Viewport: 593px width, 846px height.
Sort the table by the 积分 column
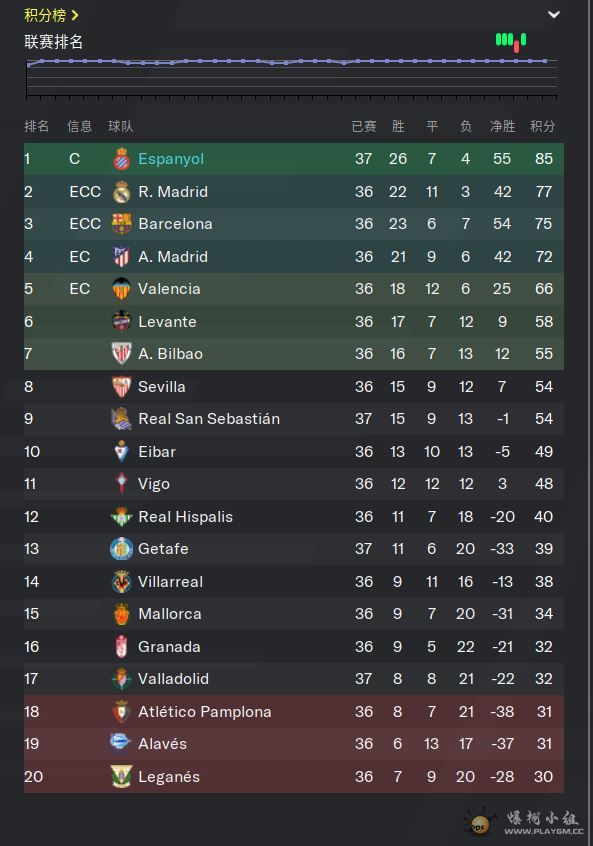tap(542, 126)
